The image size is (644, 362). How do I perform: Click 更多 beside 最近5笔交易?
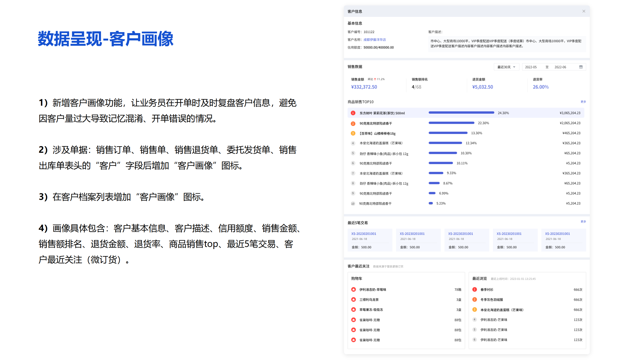(583, 222)
